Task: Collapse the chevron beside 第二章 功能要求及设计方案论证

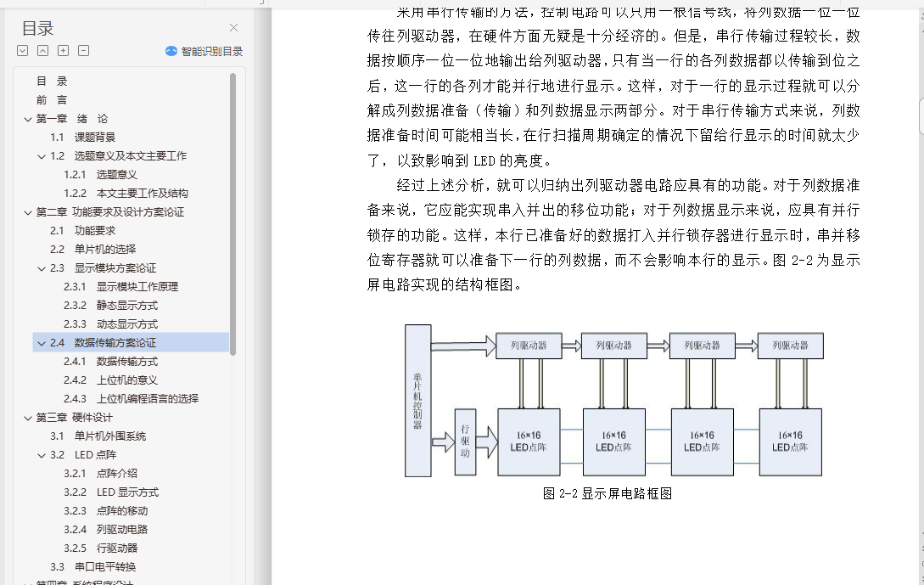Action: [28, 212]
